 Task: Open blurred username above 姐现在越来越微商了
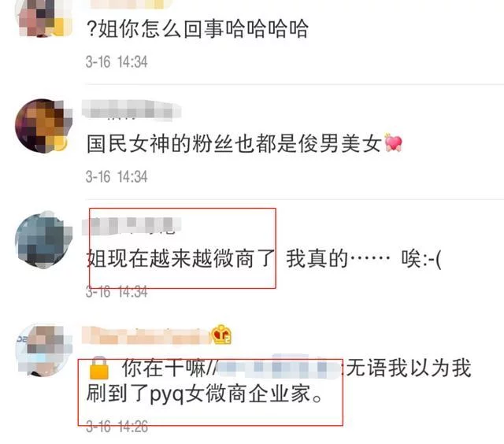coord(132,226)
